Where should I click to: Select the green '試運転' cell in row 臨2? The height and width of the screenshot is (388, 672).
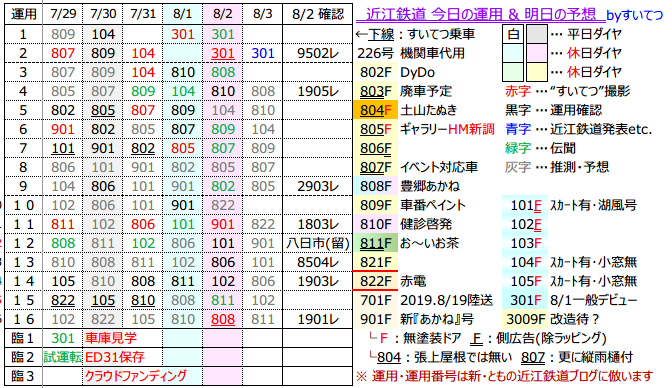63,357
